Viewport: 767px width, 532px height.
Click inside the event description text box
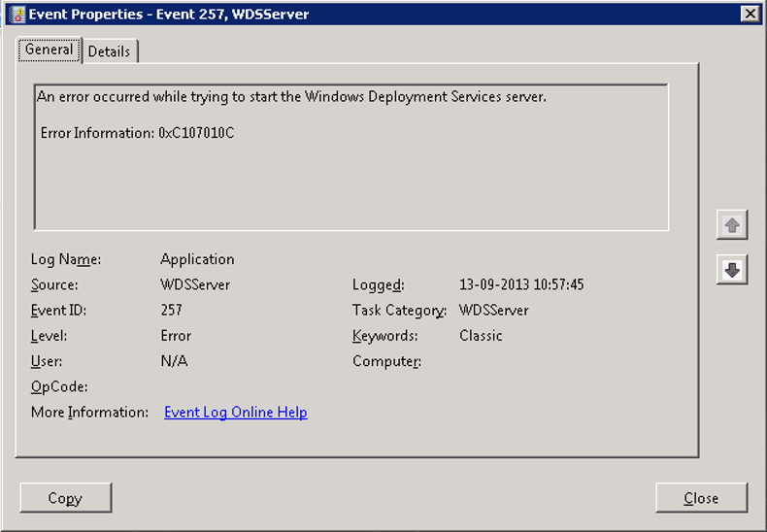coord(350,184)
